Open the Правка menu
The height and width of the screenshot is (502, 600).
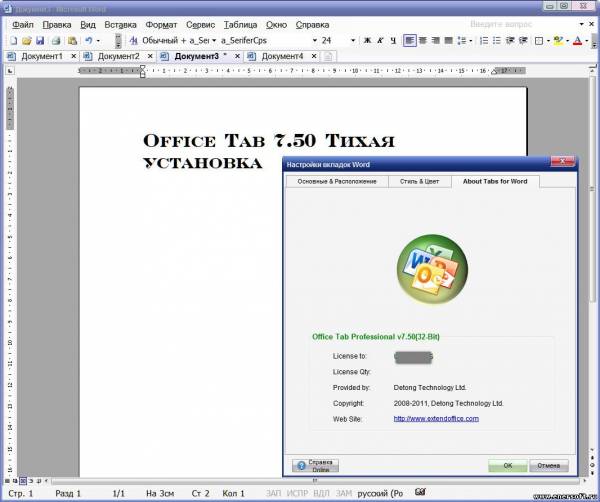57,25
